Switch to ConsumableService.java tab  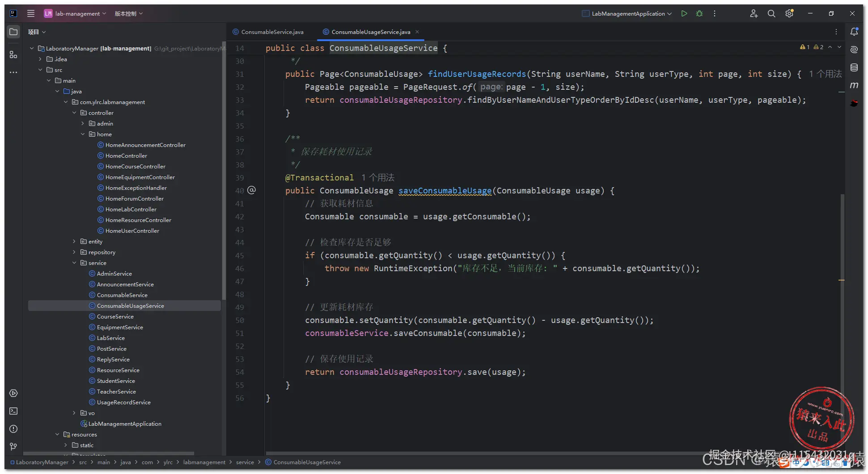tap(268, 32)
